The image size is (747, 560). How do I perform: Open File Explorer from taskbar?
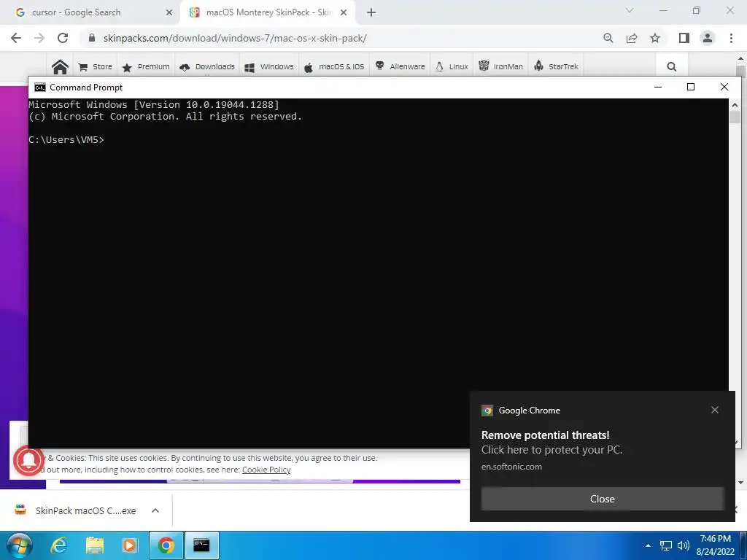[95, 545]
